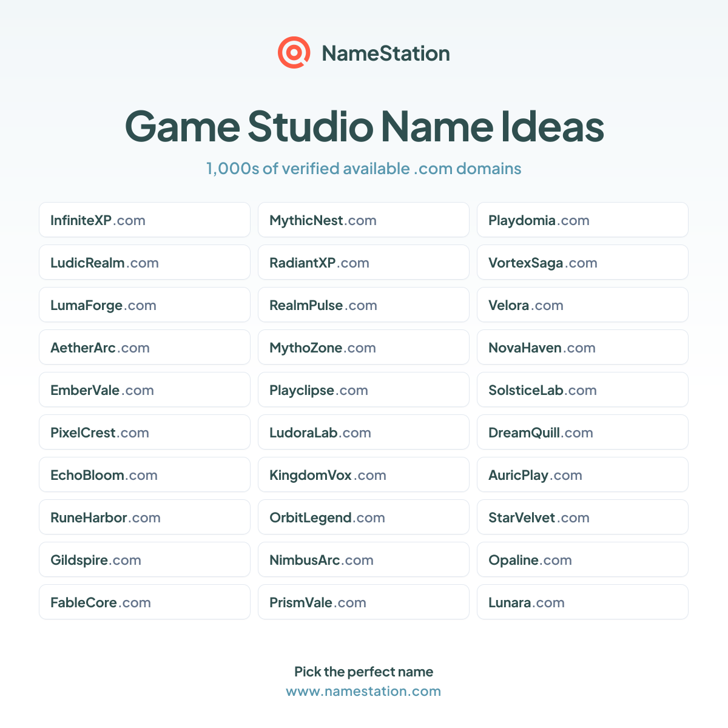728x728 pixels.
Task: Pick the NovaHaven.com name card
Action: coord(583,347)
